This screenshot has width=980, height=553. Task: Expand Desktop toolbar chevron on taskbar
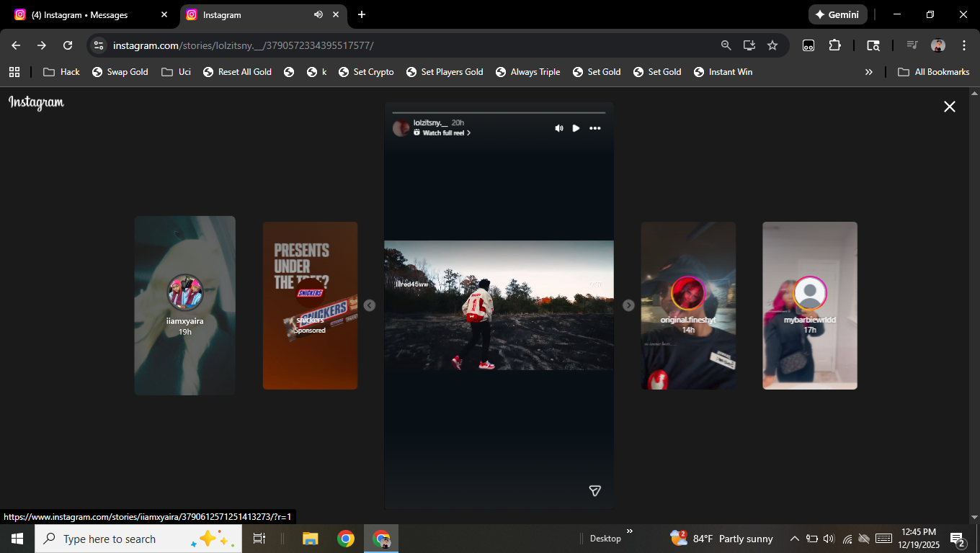tap(629, 531)
